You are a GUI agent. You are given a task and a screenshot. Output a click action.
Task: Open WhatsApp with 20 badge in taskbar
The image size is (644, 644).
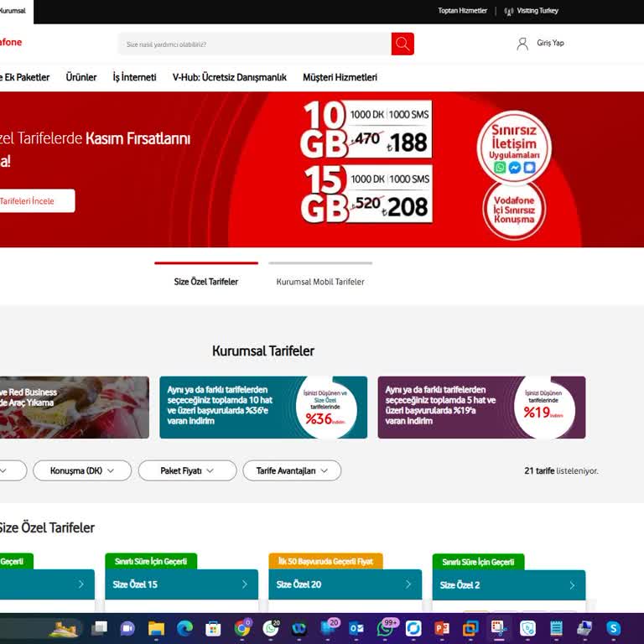271,628
